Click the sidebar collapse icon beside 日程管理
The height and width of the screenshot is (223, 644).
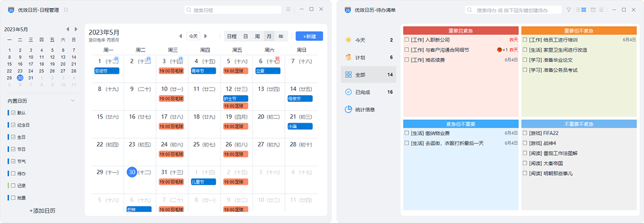66,10
